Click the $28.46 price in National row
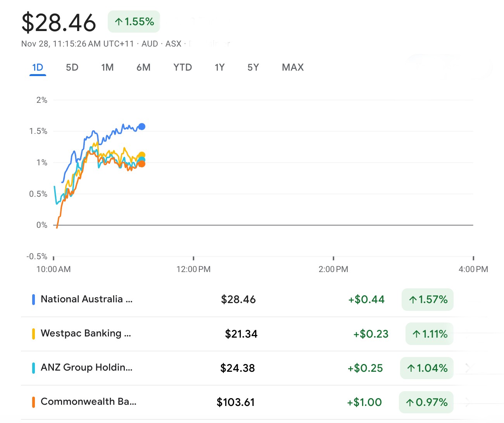This screenshot has width=504, height=423. (238, 300)
